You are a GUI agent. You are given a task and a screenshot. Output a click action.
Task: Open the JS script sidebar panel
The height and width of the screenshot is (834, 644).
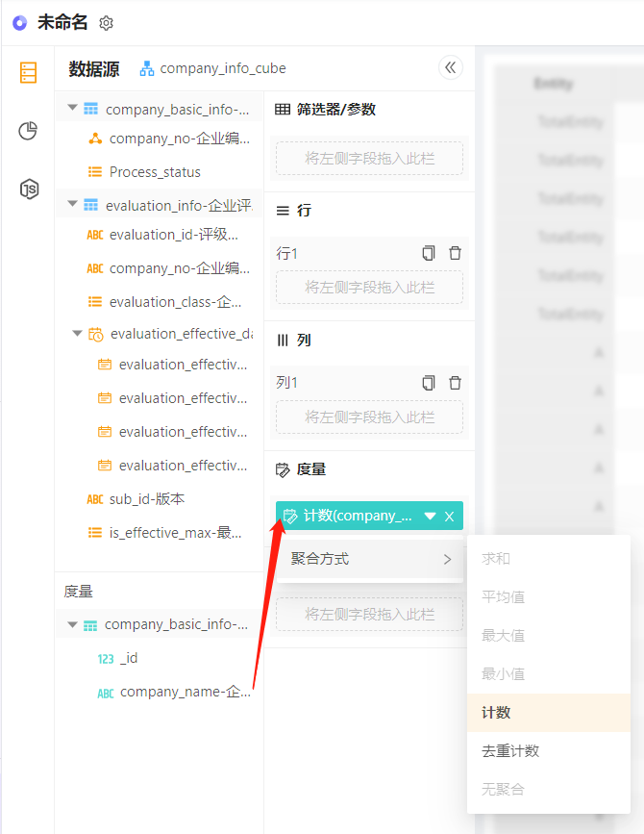pos(29,189)
